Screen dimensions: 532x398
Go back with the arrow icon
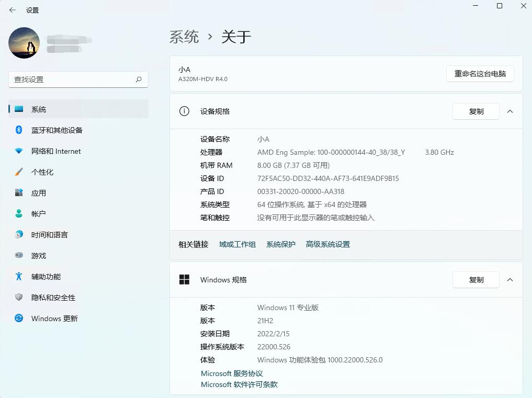click(13, 10)
